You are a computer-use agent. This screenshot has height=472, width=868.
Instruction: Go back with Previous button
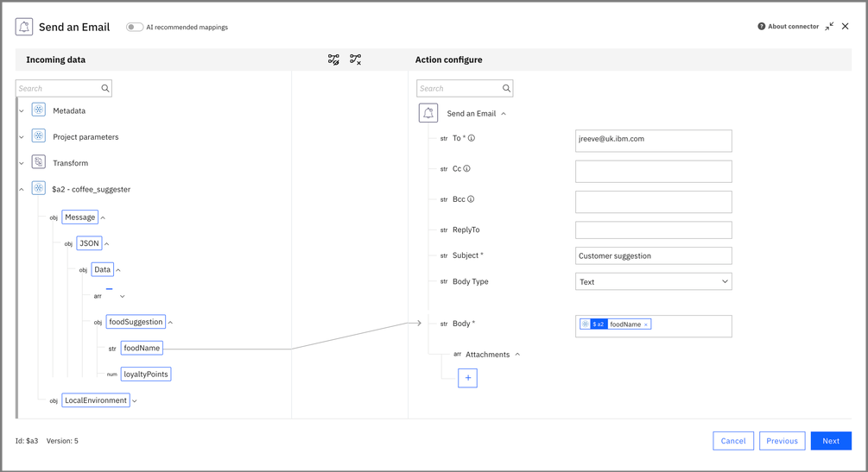782,441
